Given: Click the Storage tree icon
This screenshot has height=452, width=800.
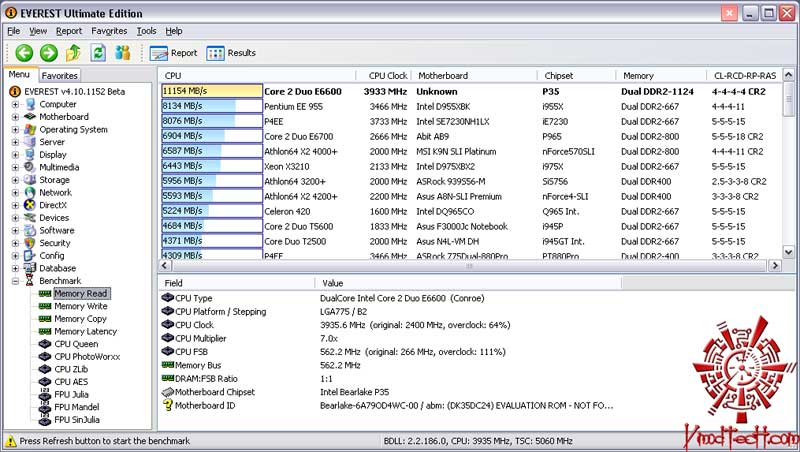Looking at the screenshot, I should pyautogui.click(x=30, y=180).
